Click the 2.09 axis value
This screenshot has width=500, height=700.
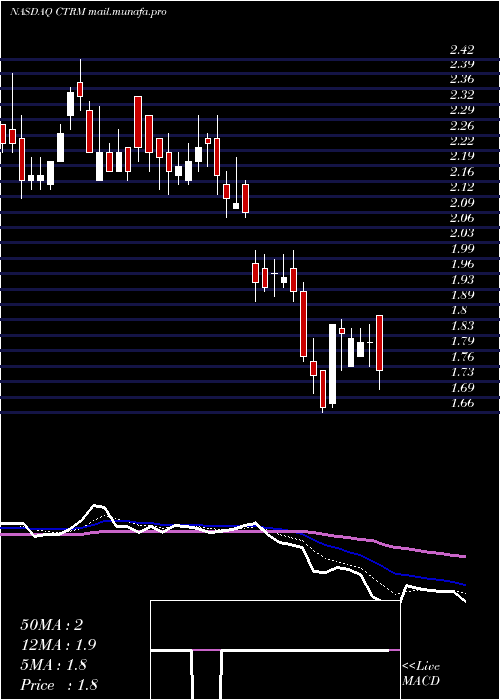pos(462,203)
